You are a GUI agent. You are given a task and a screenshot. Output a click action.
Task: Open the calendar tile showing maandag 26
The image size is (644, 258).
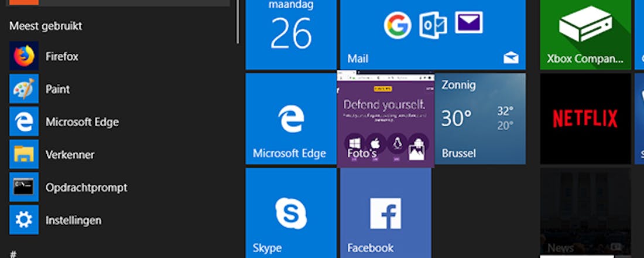click(291, 35)
